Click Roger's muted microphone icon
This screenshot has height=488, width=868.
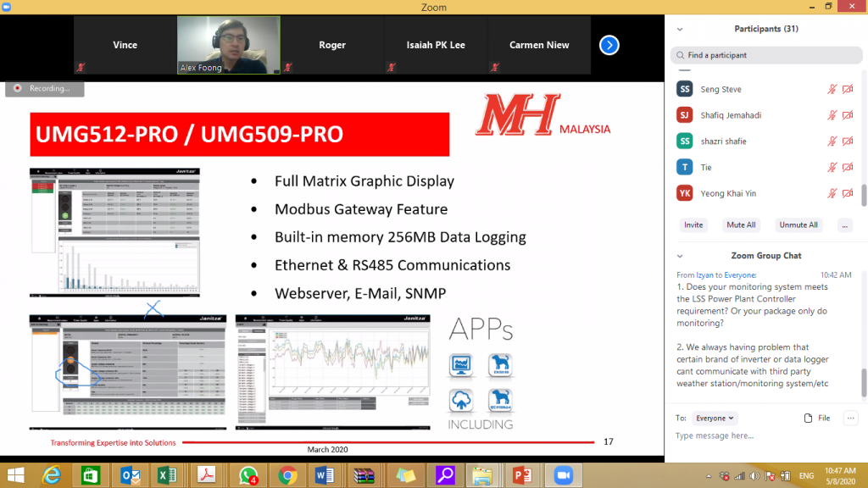point(288,68)
